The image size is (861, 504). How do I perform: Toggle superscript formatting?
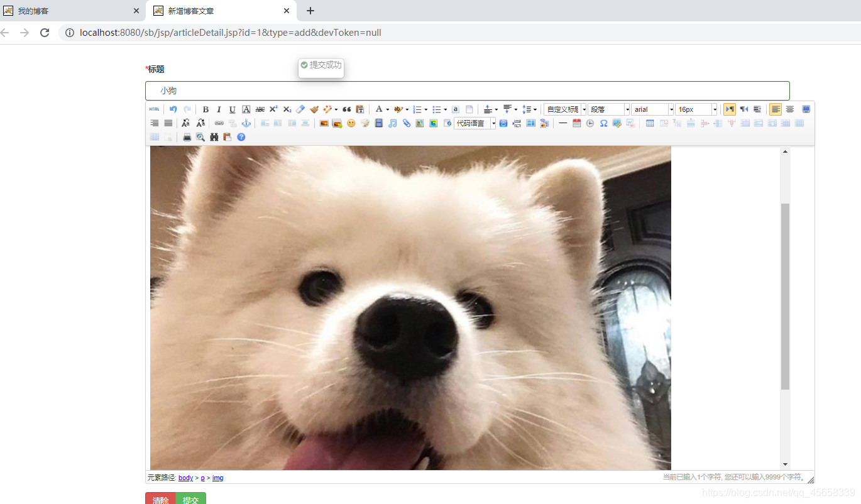tap(273, 109)
